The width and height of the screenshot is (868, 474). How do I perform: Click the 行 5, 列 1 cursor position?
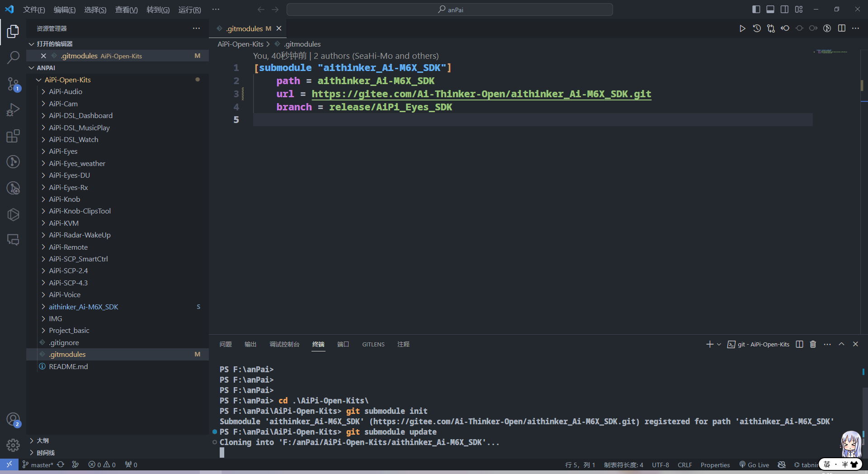point(580,465)
